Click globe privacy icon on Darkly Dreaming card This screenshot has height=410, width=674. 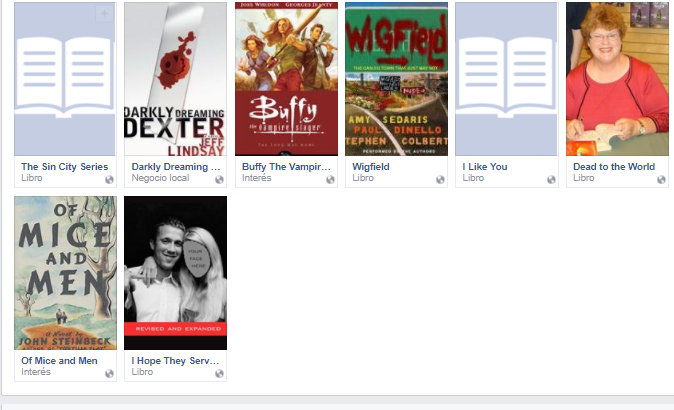pyautogui.click(x=220, y=180)
